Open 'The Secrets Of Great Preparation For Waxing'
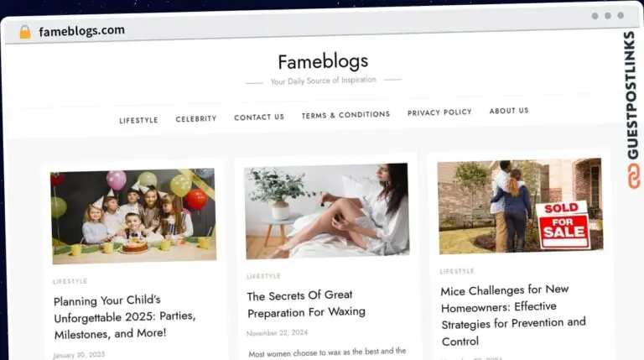This screenshot has width=644, height=360. [306, 304]
